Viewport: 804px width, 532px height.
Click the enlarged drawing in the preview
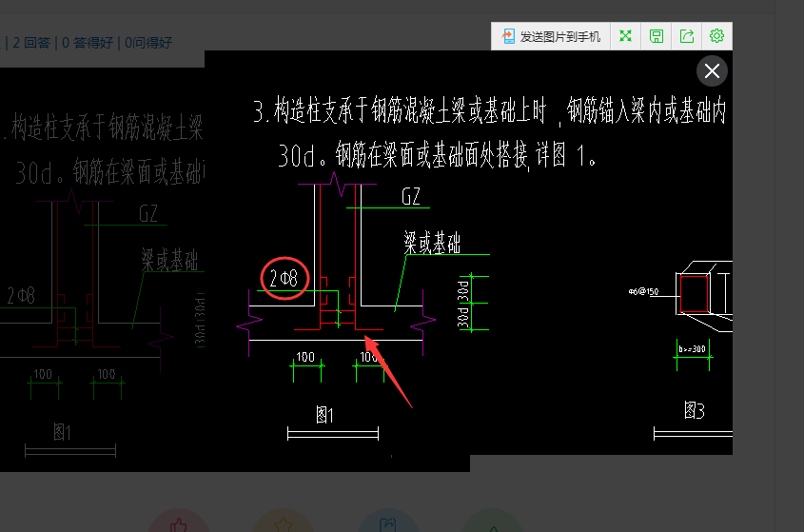pyautogui.click(x=468, y=252)
